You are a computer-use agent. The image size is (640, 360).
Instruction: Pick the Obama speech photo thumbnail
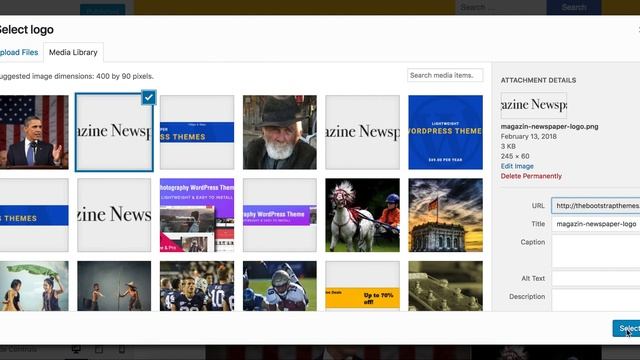[x=34, y=132]
